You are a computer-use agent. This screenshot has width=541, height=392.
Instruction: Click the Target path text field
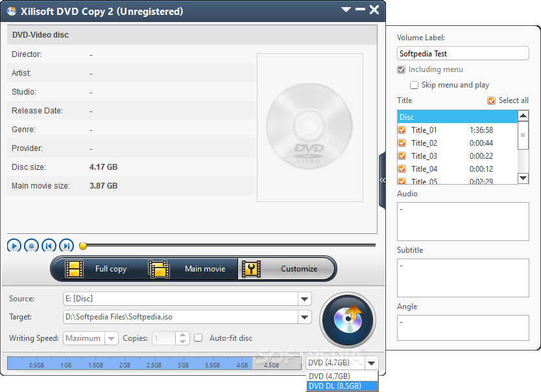point(180,317)
